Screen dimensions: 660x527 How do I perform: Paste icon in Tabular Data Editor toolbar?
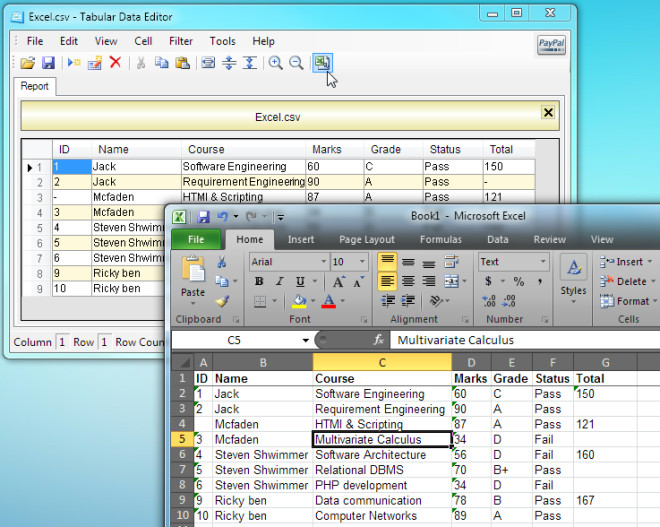(182, 63)
